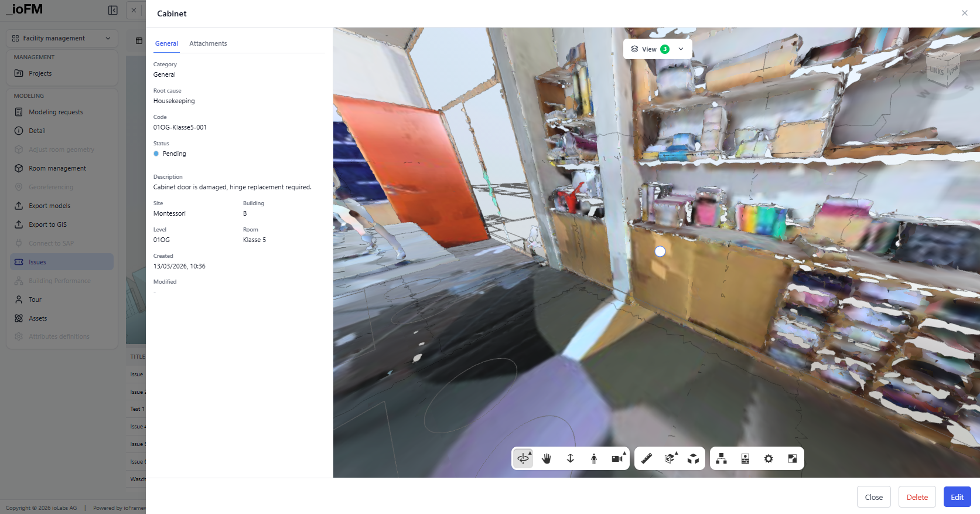
Task: Select the orbit tool in viewer toolbar
Action: click(523, 458)
